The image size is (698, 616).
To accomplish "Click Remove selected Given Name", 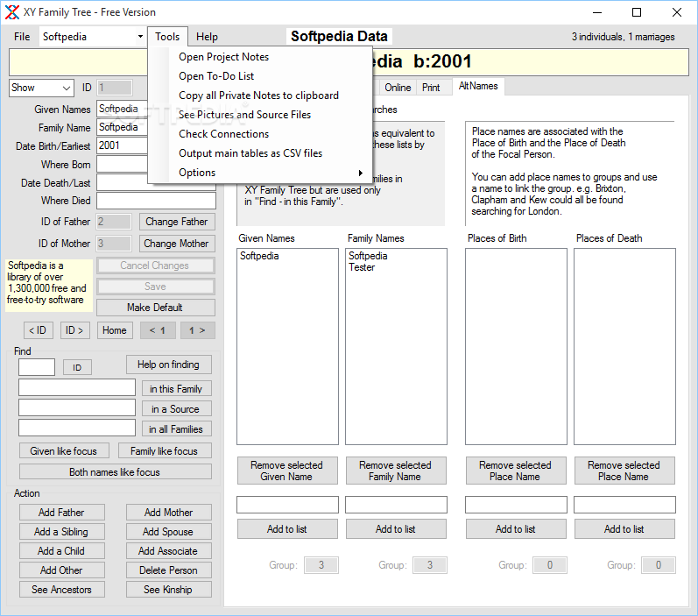I will pos(287,471).
